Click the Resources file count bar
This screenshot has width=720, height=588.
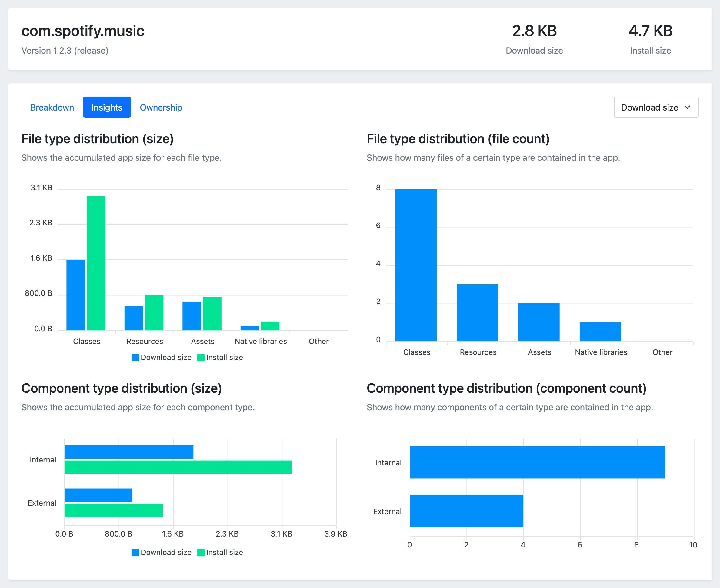point(477,312)
